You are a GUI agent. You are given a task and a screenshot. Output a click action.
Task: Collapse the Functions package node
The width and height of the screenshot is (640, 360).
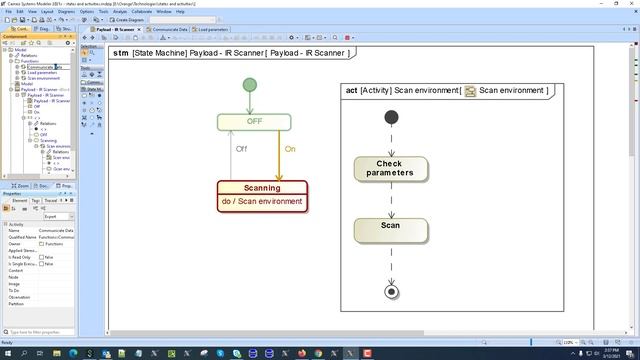coord(11,61)
